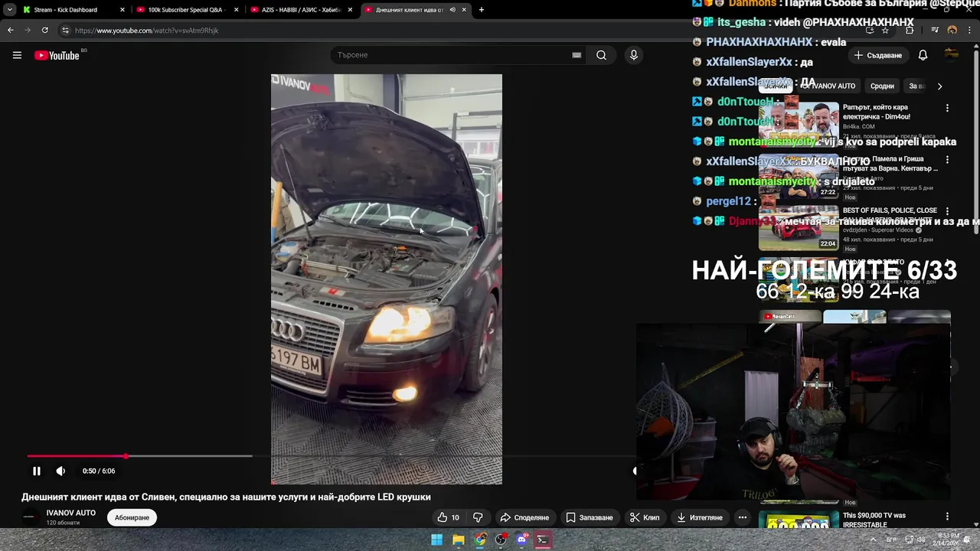Image resolution: width=980 pixels, height=551 pixels.
Task: Pause the YouTube video
Action: [36, 471]
